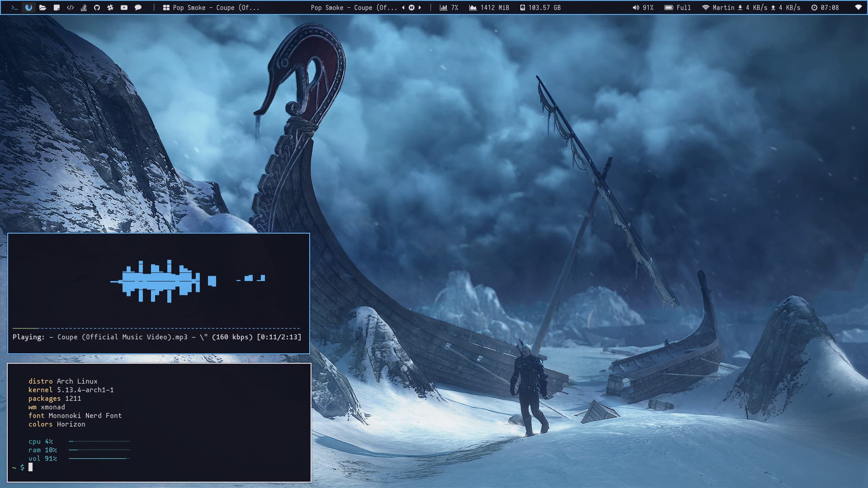Click the audio visualizer waveform in player
Viewport: 868px width, 488px height.
[188, 281]
